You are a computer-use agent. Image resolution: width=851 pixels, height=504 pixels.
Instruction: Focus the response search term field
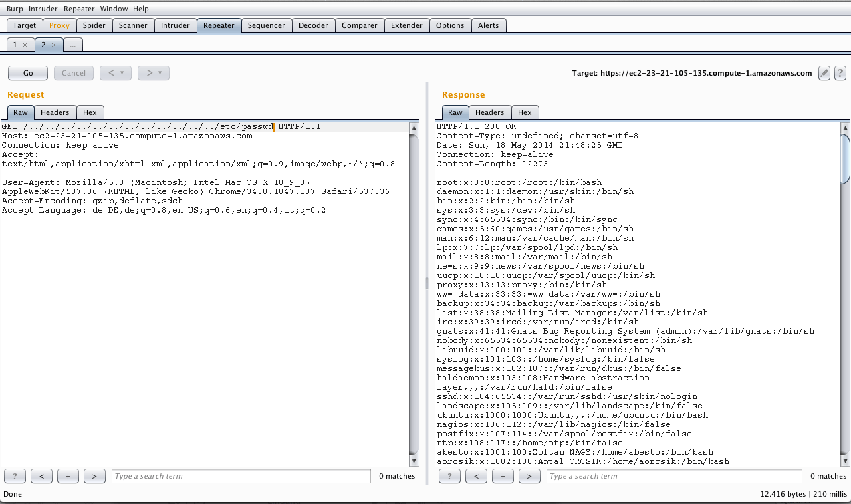(x=674, y=476)
